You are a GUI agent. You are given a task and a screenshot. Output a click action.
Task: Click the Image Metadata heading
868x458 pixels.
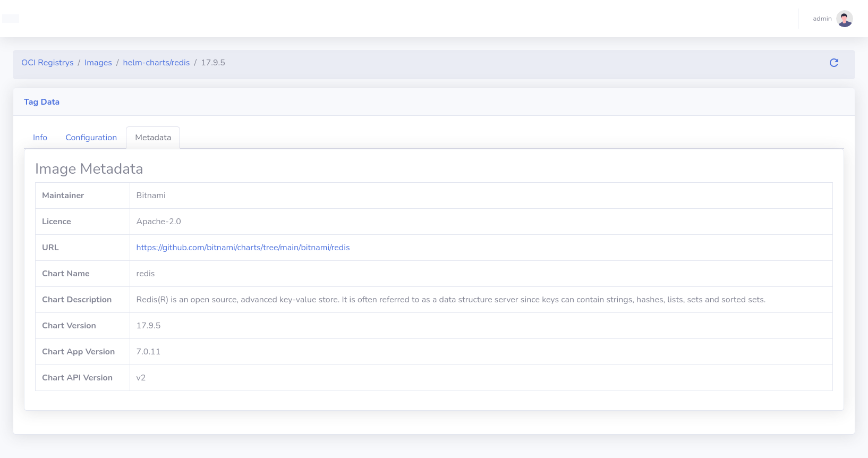tap(89, 169)
